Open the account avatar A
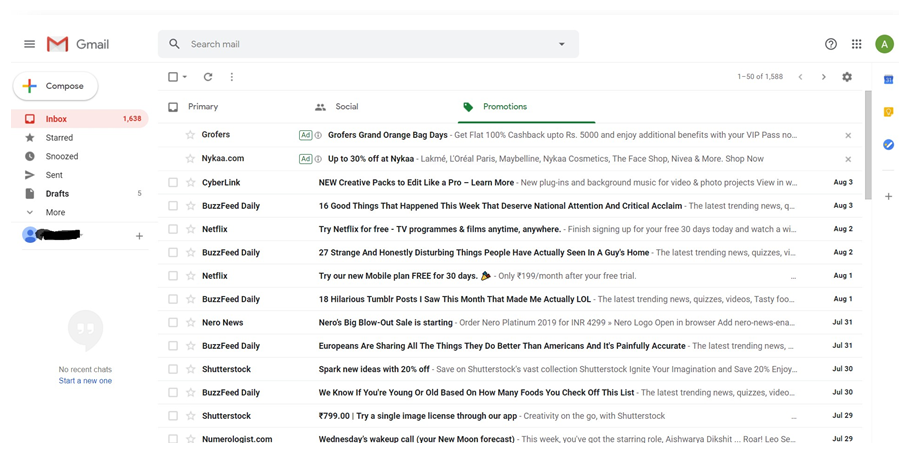The image size is (922, 472). (884, 44)
